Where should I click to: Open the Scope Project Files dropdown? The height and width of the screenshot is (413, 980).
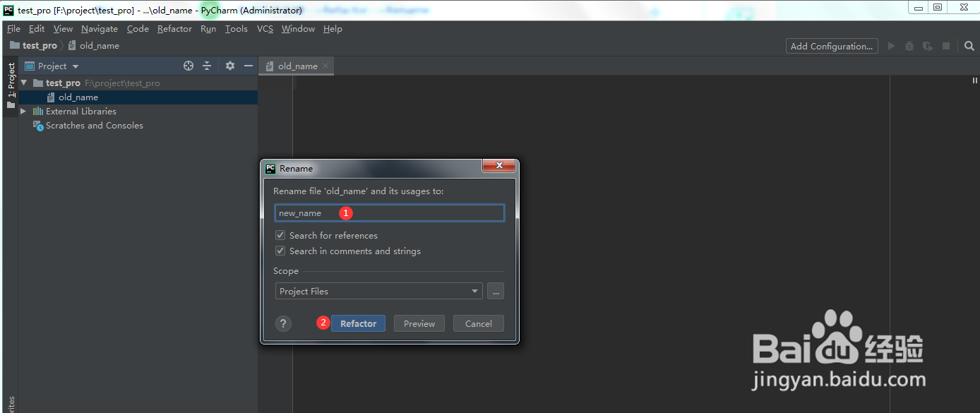coord(378,291)
